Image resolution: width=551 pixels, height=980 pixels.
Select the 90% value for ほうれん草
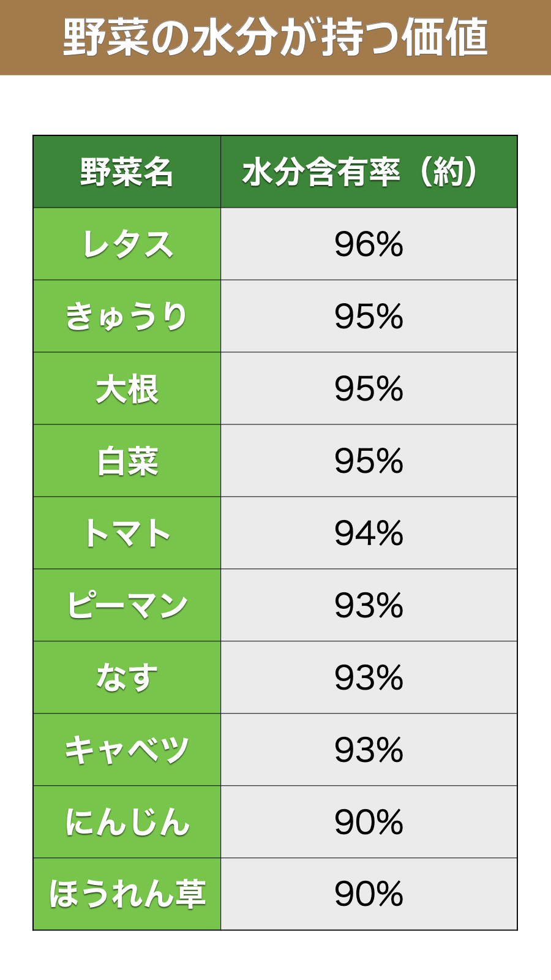click(x=369, y=894)
